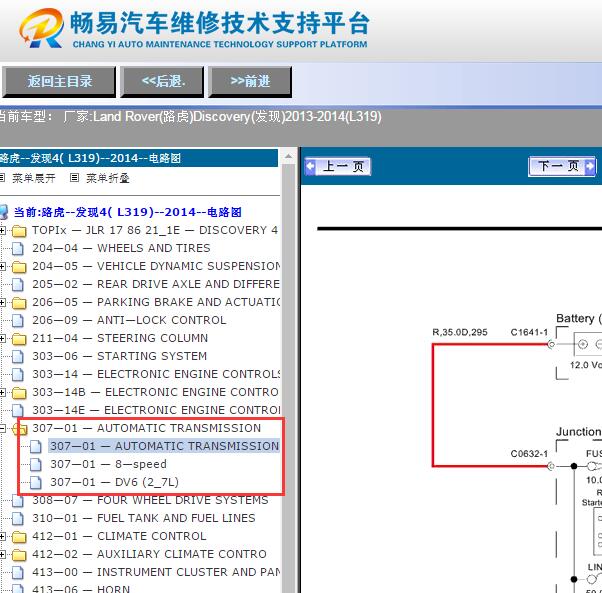602x593 pixels.
Task: Click page icon for 310-01 FUEL TANK
Action: click(18, 519)
